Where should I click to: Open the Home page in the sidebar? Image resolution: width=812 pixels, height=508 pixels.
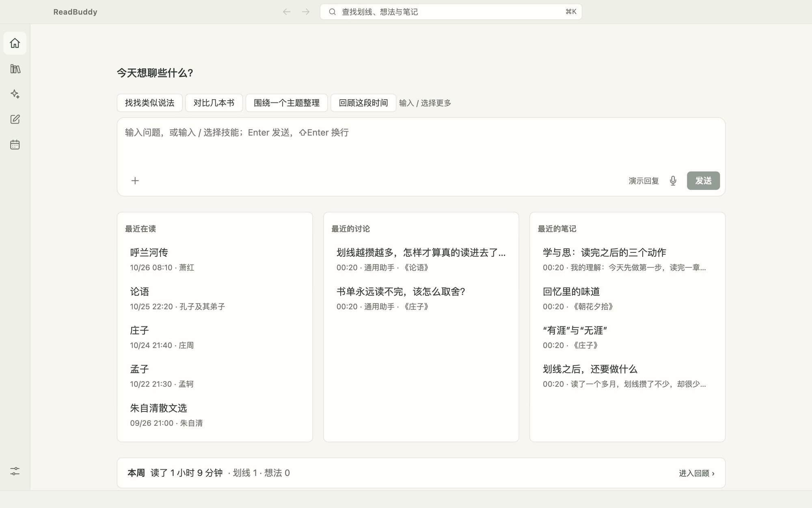point(15,43)
